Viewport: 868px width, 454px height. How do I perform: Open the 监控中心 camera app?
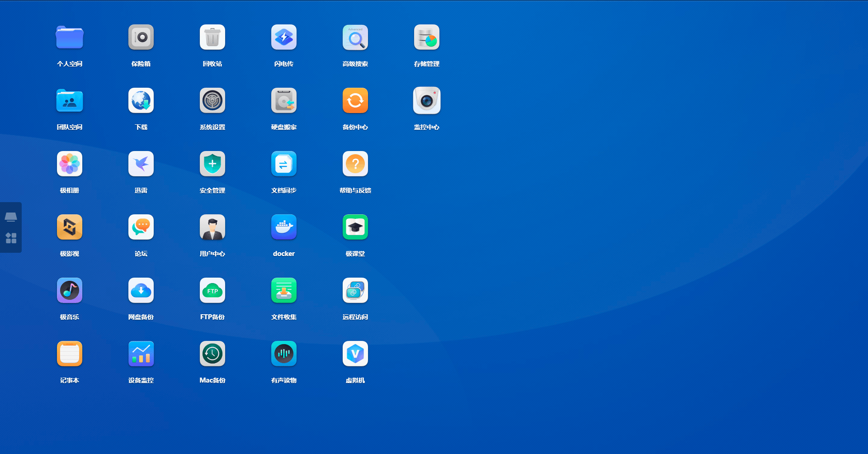pyautogui.click(x=427, y=100)
